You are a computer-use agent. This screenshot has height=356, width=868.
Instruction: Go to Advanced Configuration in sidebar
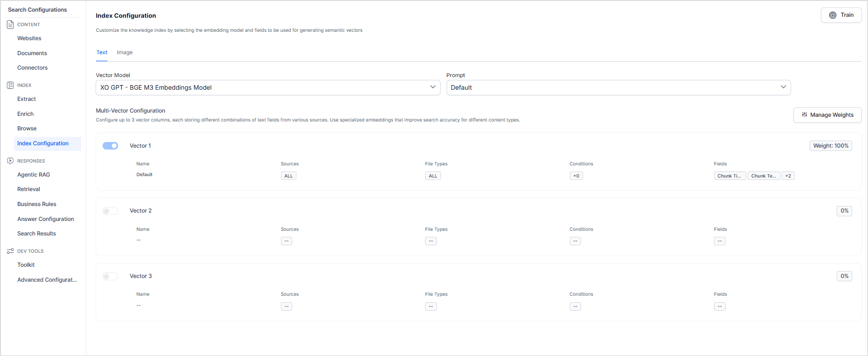[x=47, y=280]
